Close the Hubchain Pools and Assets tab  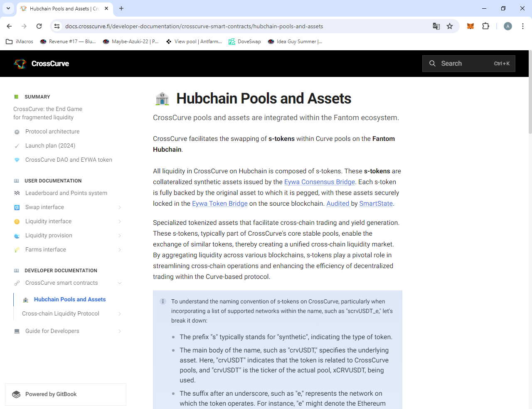pos(106,8)
